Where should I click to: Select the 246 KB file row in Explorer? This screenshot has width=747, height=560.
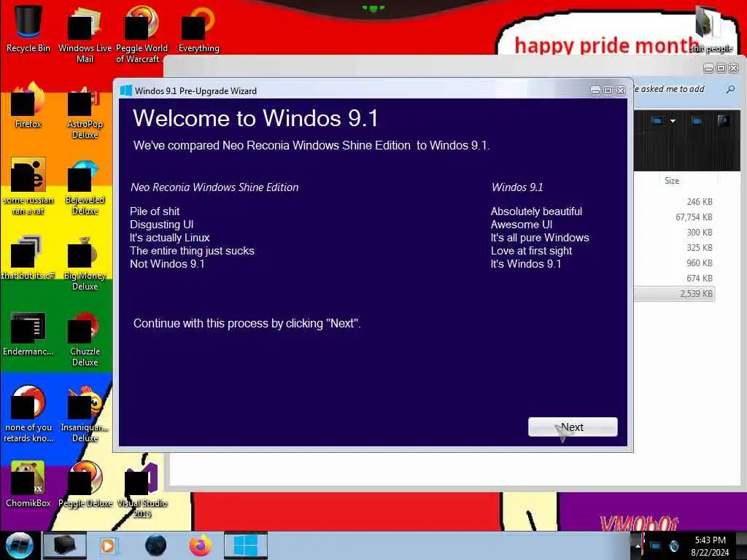pos(675,202)
